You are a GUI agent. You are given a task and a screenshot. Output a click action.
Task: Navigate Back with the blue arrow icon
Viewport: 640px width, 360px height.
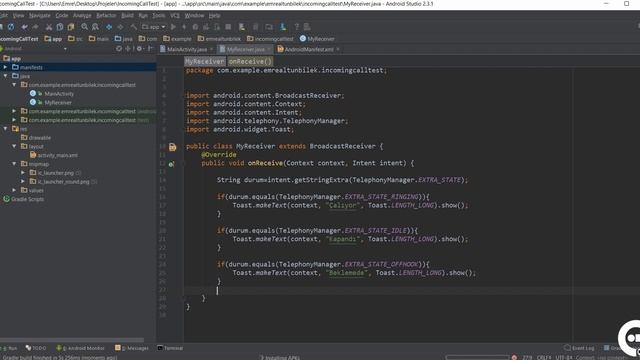(x=109, y=27)
